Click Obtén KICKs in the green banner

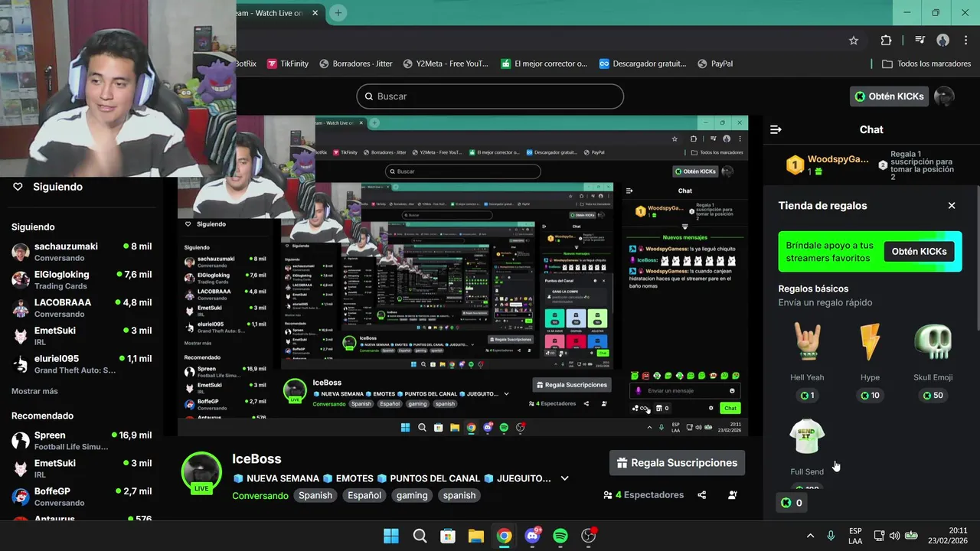tap(919, 251)
